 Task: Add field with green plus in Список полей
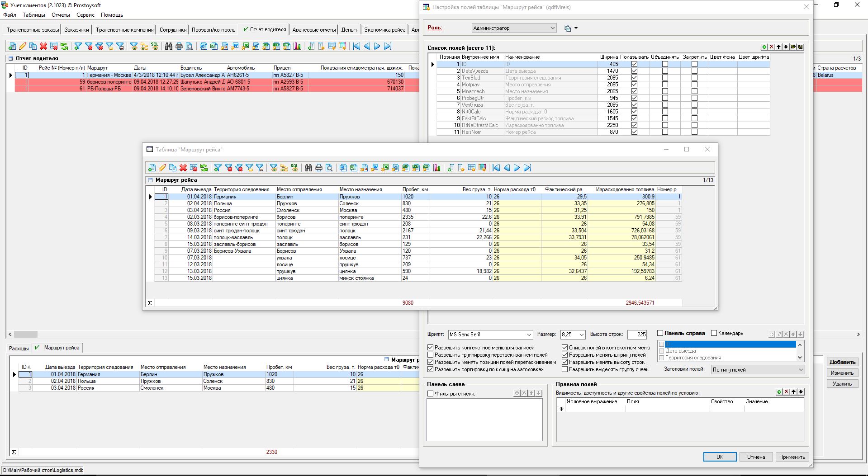point(764,47)
